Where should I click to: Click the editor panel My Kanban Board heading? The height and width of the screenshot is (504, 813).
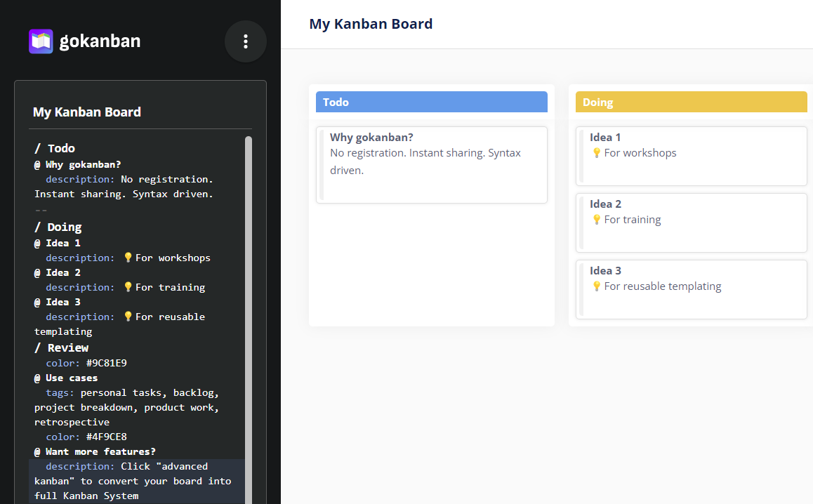click(87, 112)
